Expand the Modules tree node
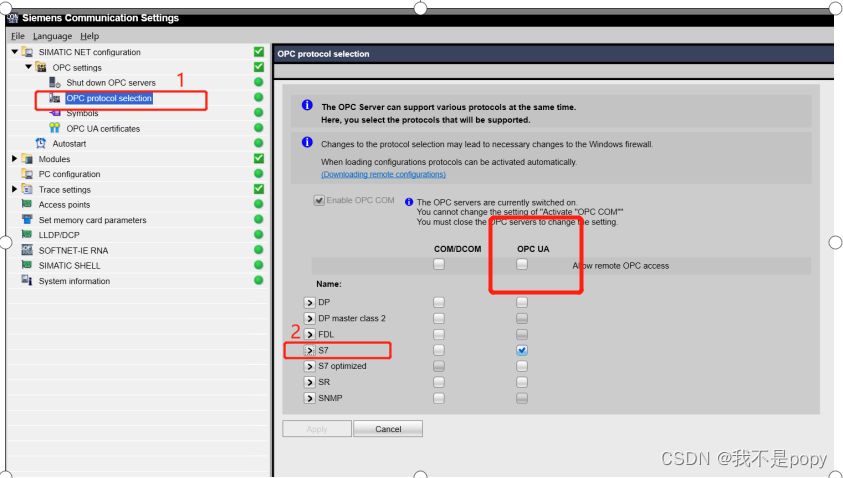The image size is (843, 478). point(15,159)
